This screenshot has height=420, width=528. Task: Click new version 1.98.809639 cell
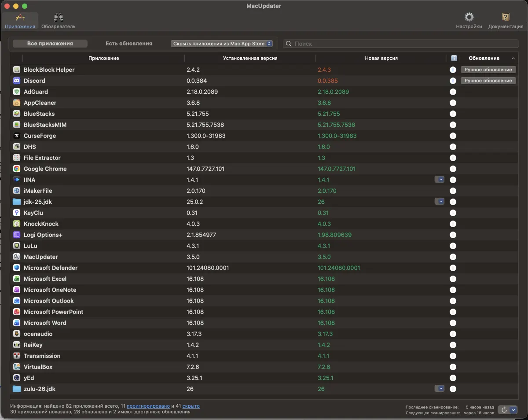[x=334, y=235]
